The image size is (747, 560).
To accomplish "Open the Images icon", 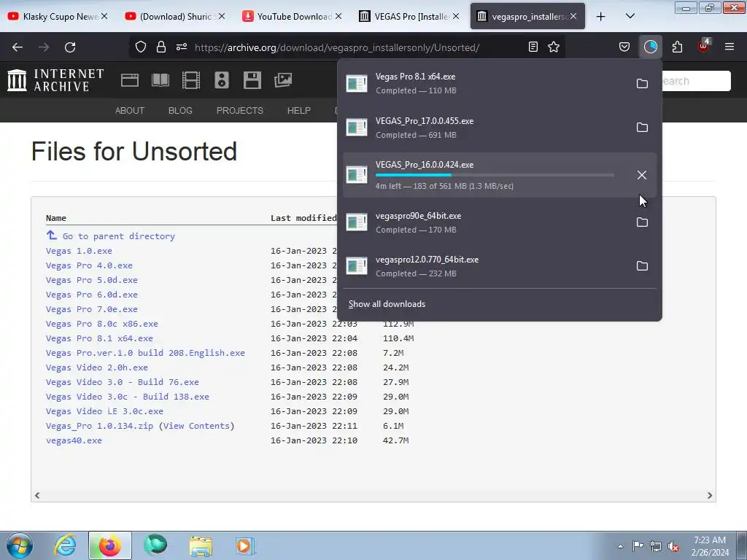I will (x=283, y=80).
